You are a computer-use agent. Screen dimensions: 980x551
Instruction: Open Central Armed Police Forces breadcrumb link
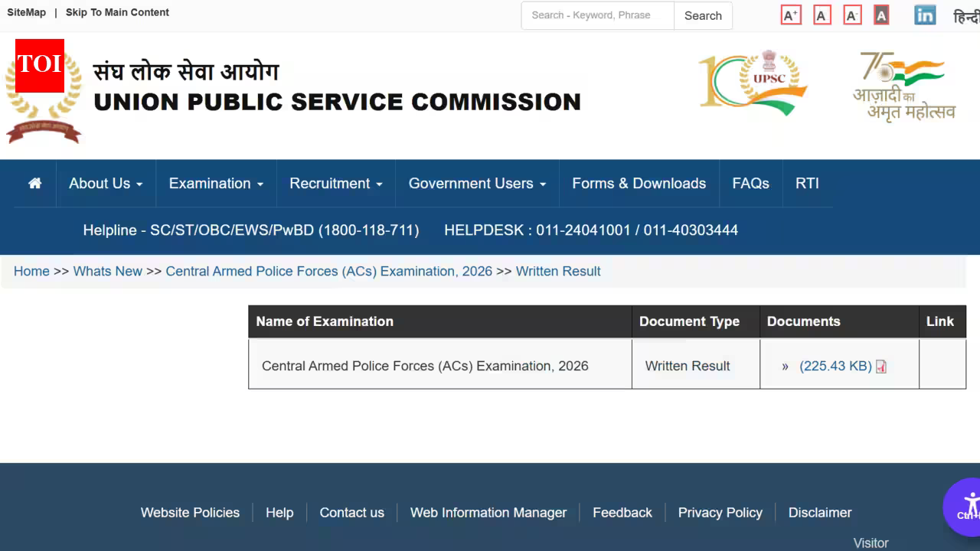[x=329, y=271]
